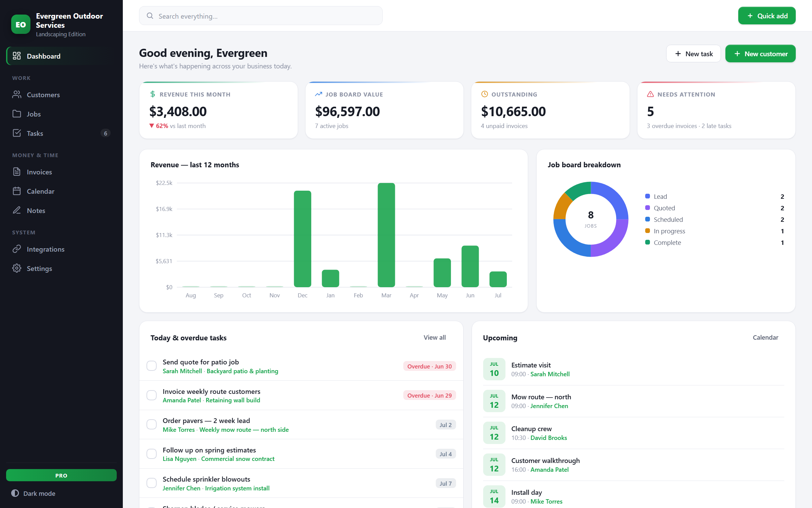
Task: Open Sarah Mitchell link under patio job task
Action: (182, 371)
